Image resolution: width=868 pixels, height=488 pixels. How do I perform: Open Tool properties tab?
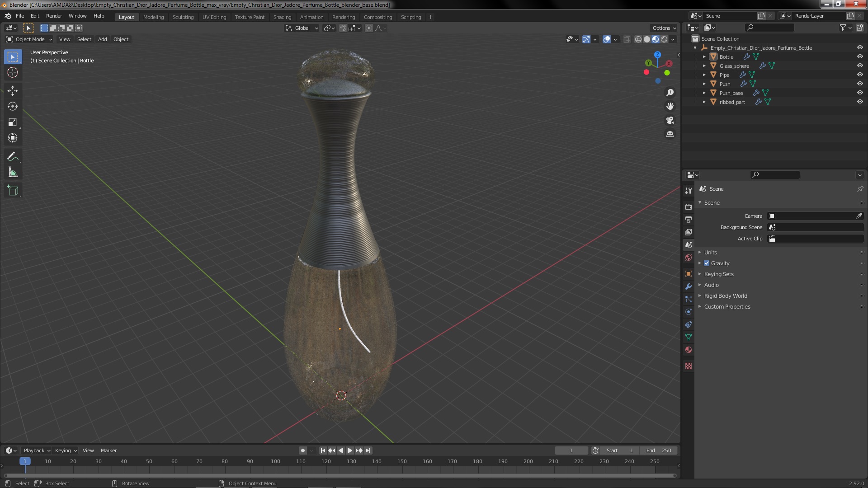[688, 191]
